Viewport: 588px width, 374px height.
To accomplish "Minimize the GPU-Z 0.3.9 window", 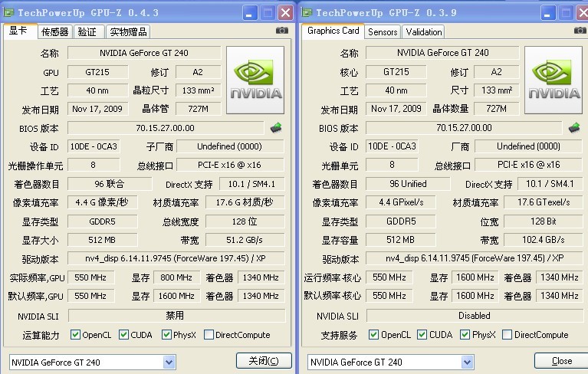I will 547,13.
